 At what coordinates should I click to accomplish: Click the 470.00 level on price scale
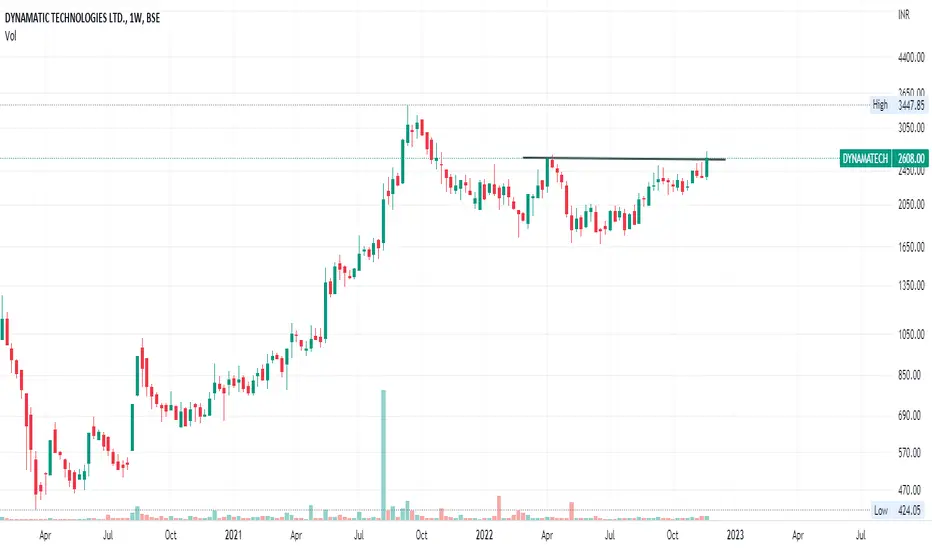(910, 491)
